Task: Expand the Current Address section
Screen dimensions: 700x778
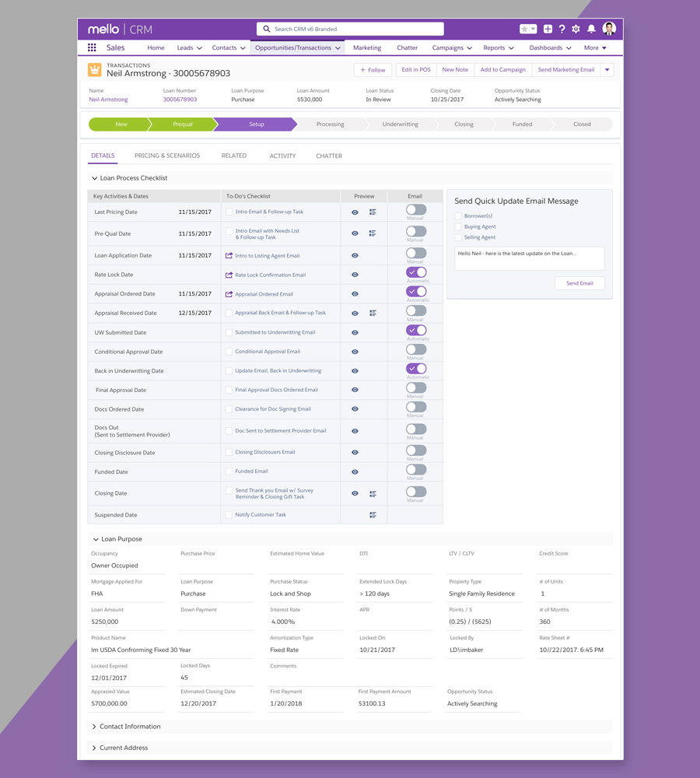Action: click(94, 748)
